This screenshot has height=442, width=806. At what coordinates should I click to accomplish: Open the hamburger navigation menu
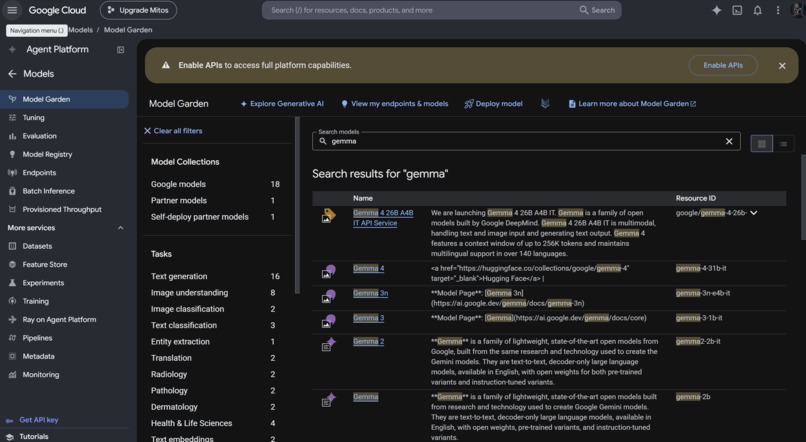(12, 10)
